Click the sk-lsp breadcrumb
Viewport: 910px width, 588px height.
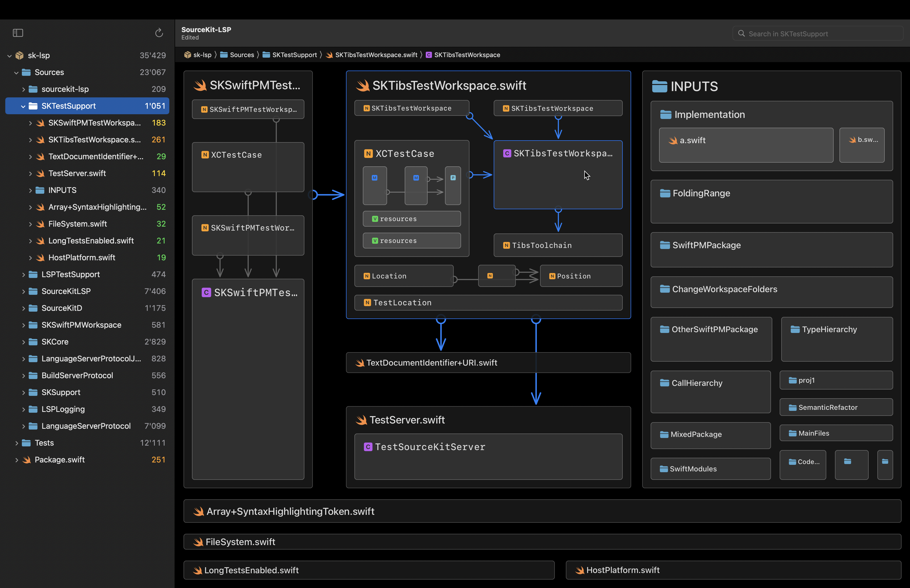(x=198, y=55)
